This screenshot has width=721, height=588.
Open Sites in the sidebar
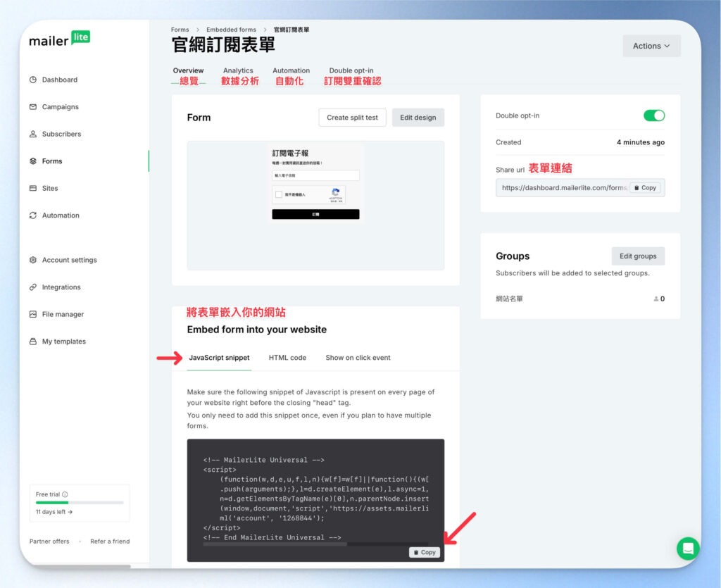(x=50, y=188)
